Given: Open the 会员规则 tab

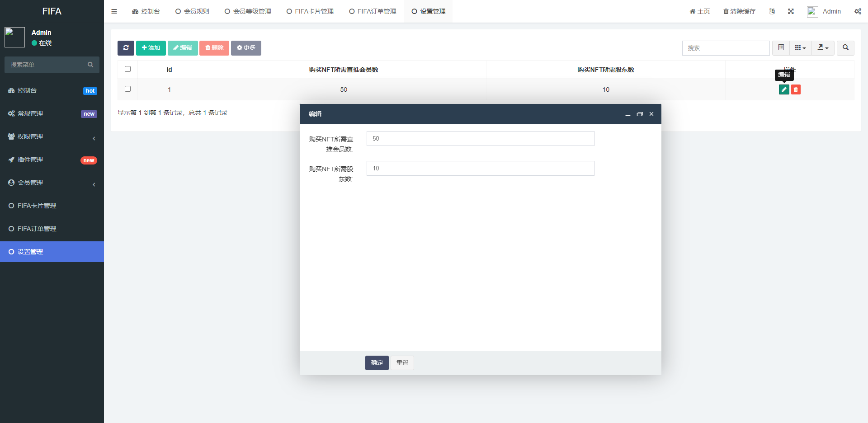Looking at the screenshot, I should click(192, 11).
